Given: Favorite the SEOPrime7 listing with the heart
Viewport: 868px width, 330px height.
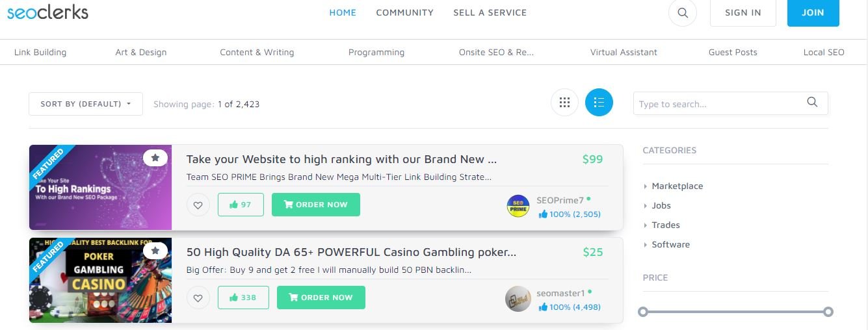Looking at the screenshot, I should [198, 205].
